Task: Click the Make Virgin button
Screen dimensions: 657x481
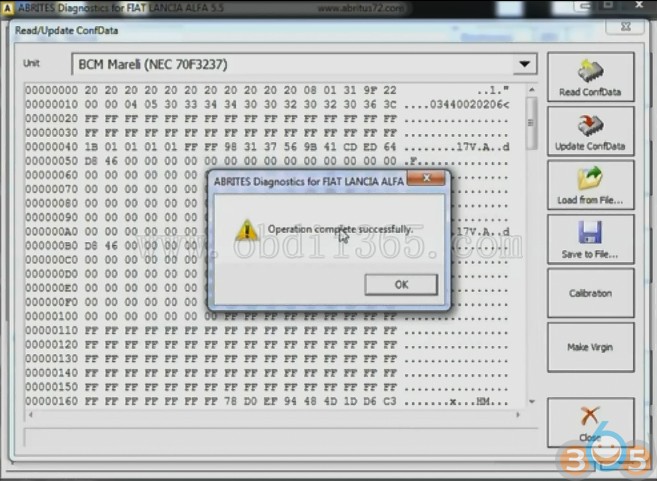Action: click(x=590, y=347)
